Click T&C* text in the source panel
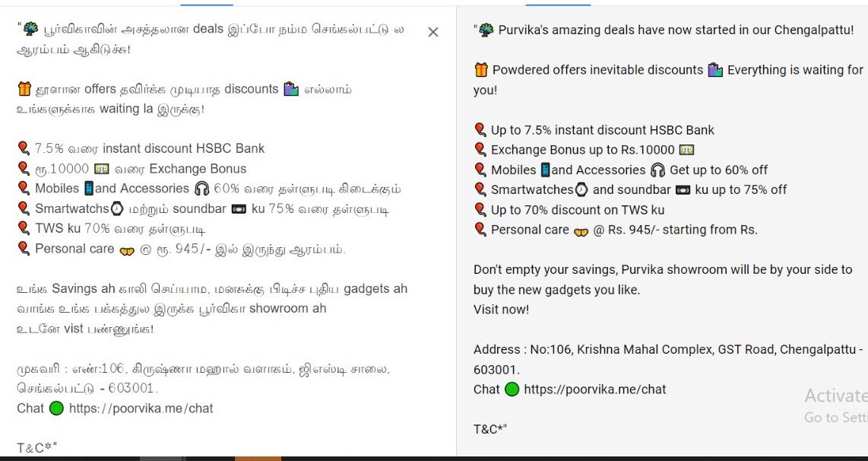 37,448
